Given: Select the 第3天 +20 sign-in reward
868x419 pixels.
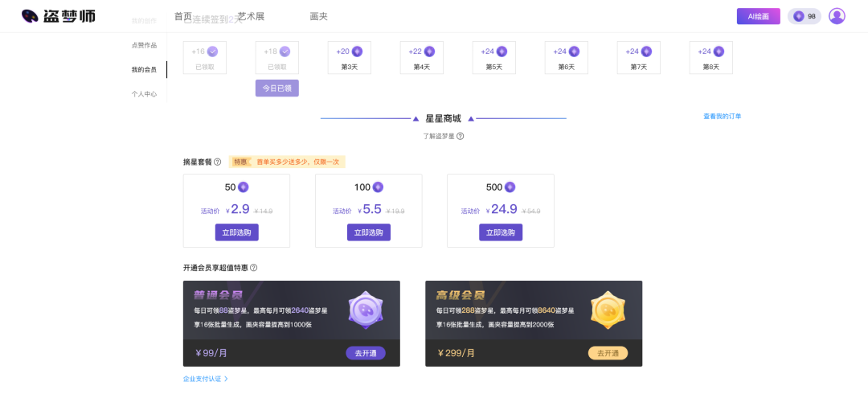Looking at the screenshot, I should [350, 57].
